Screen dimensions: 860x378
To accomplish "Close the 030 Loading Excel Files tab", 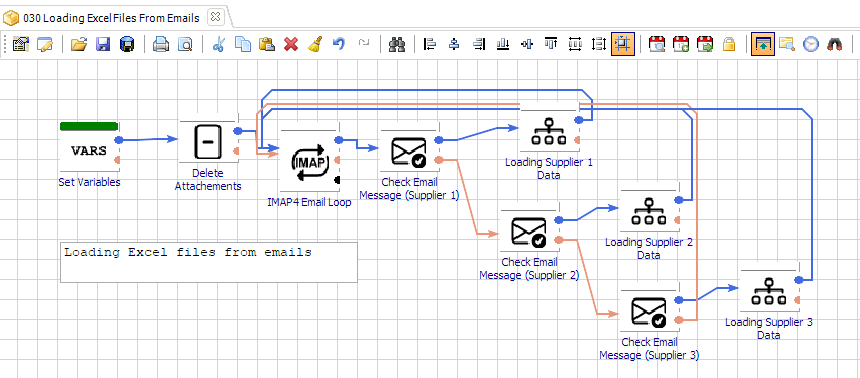I will coord(216,17).
